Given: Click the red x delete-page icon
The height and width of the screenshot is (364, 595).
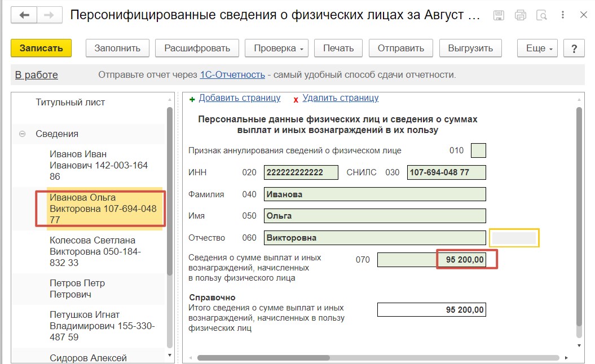Looking at the screenshot, I should point(296,100).
